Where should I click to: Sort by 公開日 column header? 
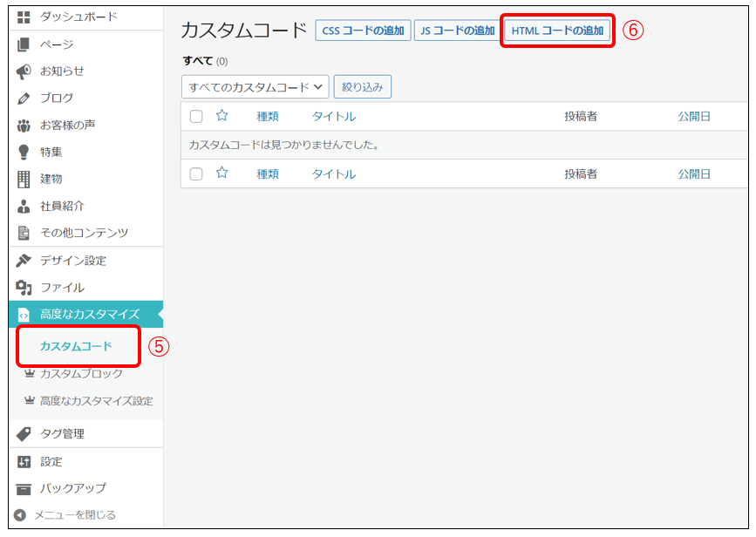pyautogui.click(x=694, y=117)
